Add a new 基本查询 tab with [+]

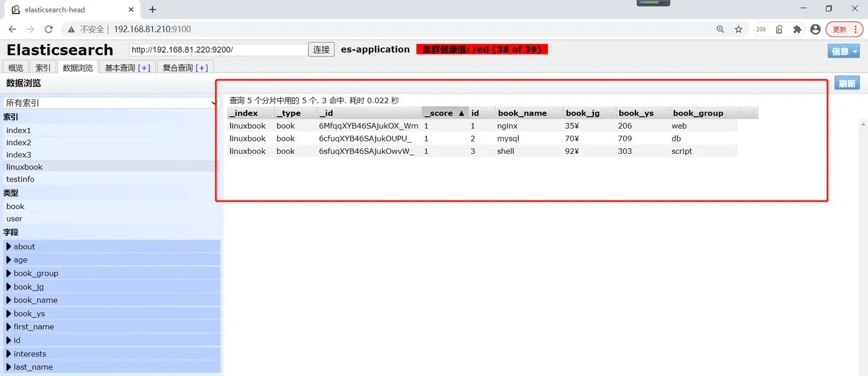pos(144,68)
